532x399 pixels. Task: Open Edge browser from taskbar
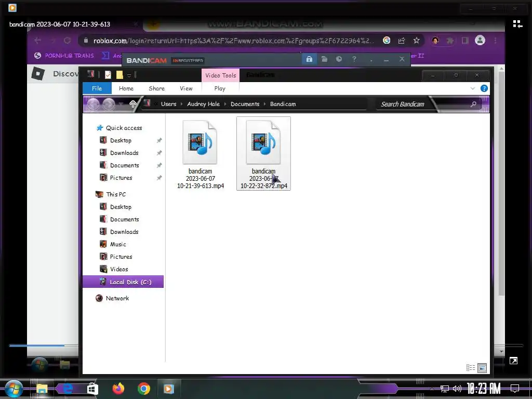click(68, 389)
